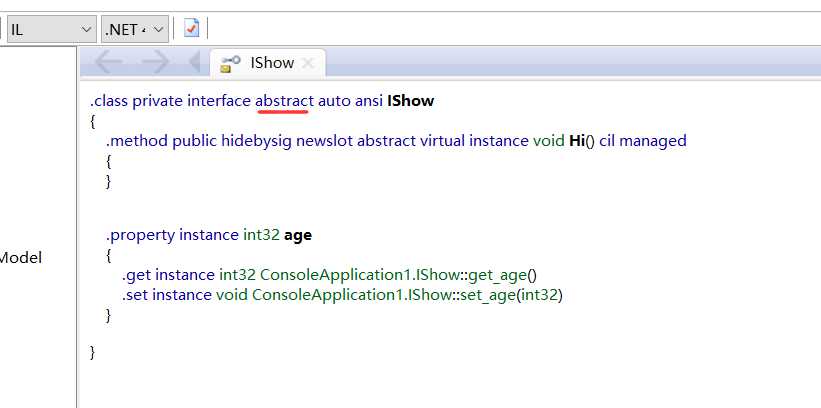Close the IShow tab

(x=308, y=64)
